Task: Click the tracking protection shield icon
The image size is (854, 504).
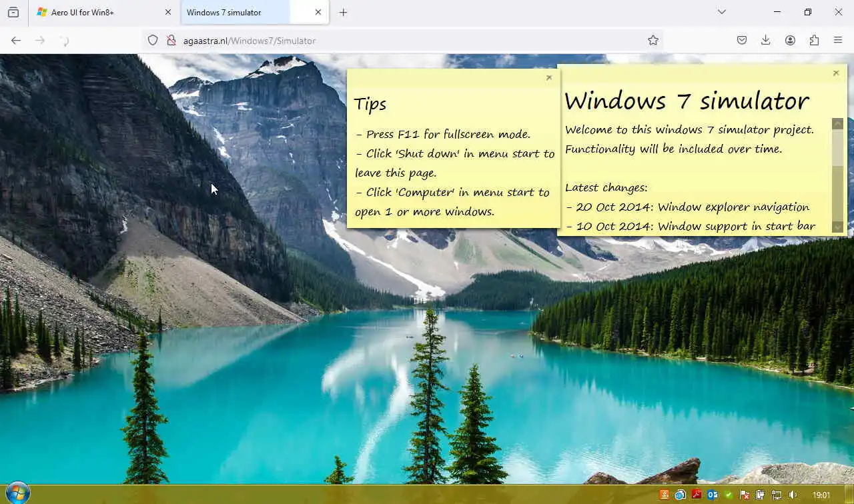Action: [153, 41]
